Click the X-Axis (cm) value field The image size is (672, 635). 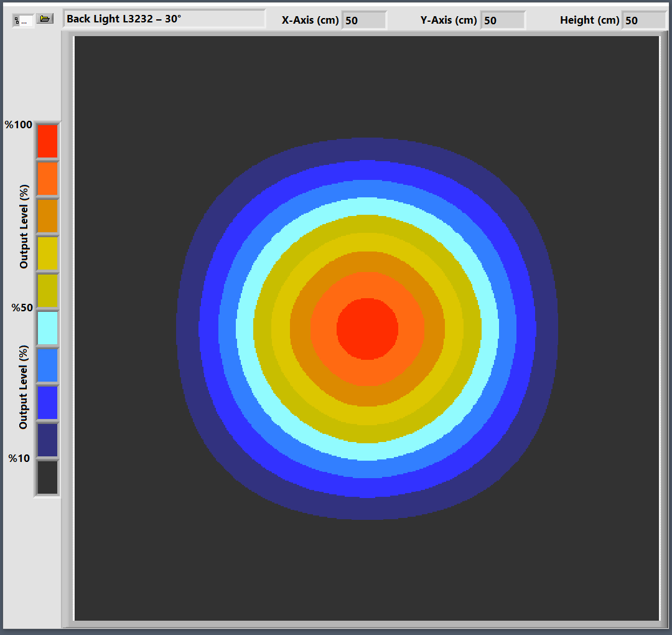pyautogui.click(x=363, y=20)
